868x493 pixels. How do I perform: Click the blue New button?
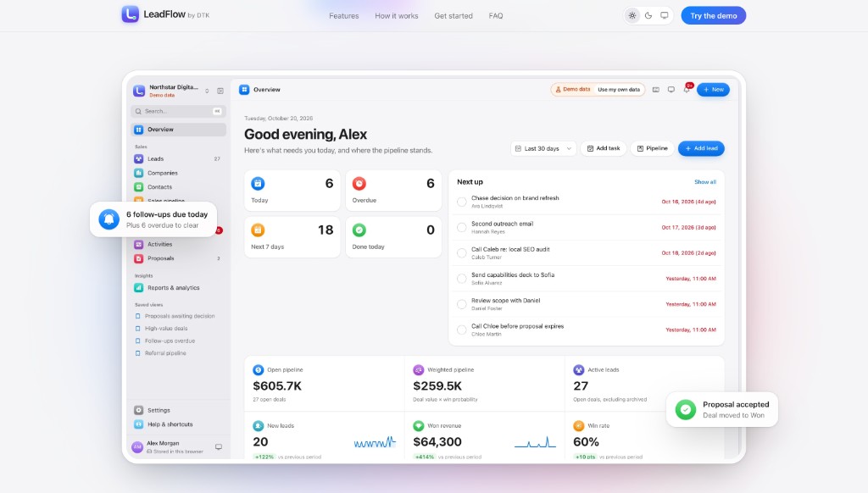[x=713, y=90]
